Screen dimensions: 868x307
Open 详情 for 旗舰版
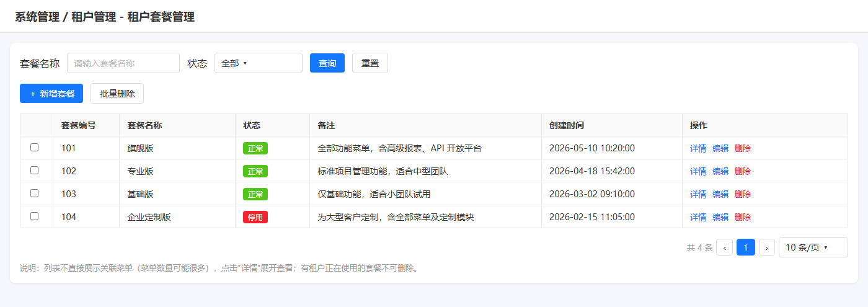[x=698, y=148]
